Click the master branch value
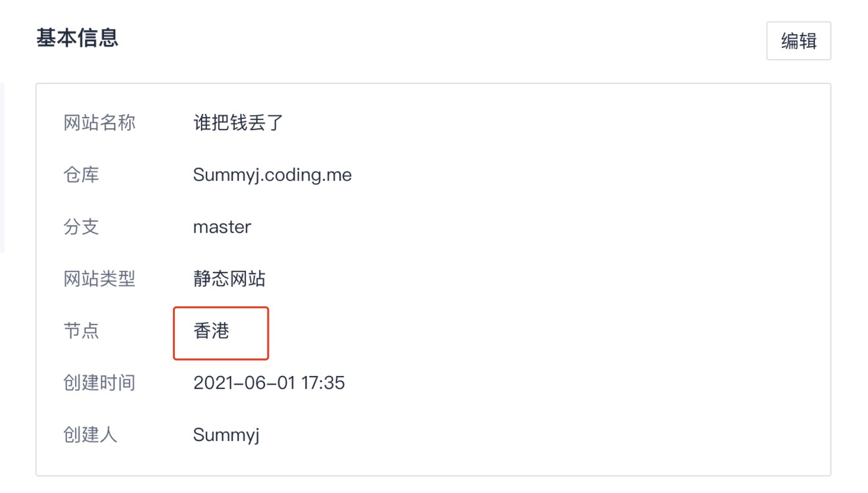This screenshot has height=493, width=868. [222, 227]
